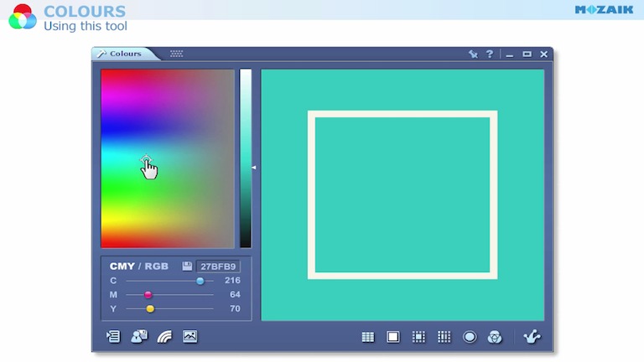Click the pin icon in title bar

473,54
